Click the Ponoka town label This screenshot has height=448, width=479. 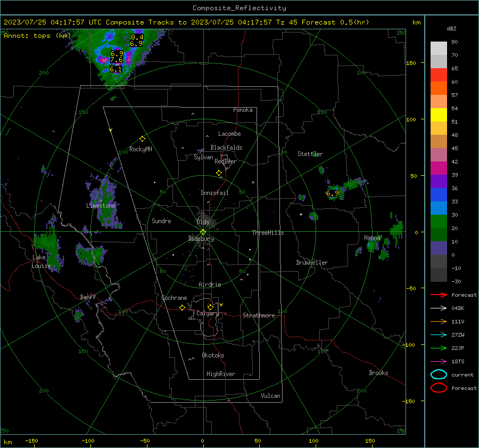coord(243,110)
